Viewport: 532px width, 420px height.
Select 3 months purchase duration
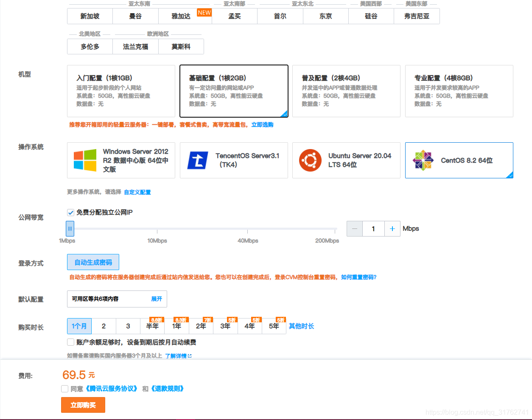(128, 326)
